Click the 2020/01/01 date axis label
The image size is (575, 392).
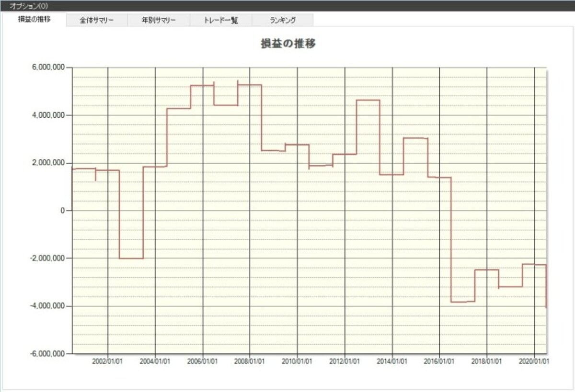(x=534, y=362)
